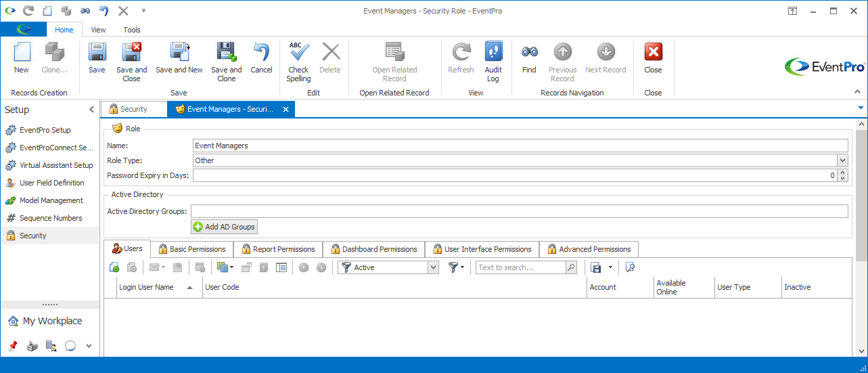868x373 pixels.
Task: Click the speech bubble icon in sidebar footer
Action: (x=70, y=346)
